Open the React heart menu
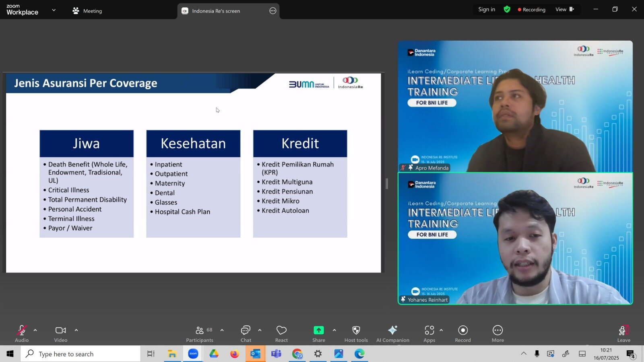 281,333
